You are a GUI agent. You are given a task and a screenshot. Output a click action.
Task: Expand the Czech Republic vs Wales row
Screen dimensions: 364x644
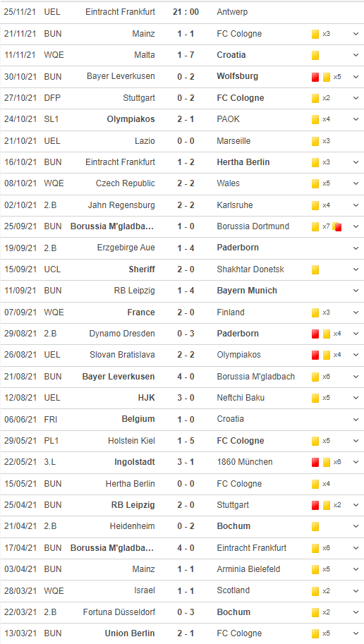[x=356, y=183]
